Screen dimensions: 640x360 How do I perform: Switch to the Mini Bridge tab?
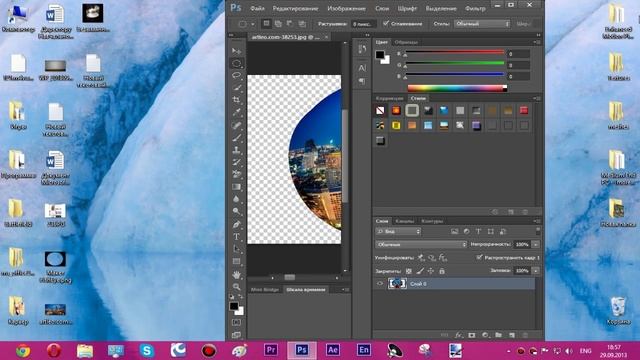265,289
